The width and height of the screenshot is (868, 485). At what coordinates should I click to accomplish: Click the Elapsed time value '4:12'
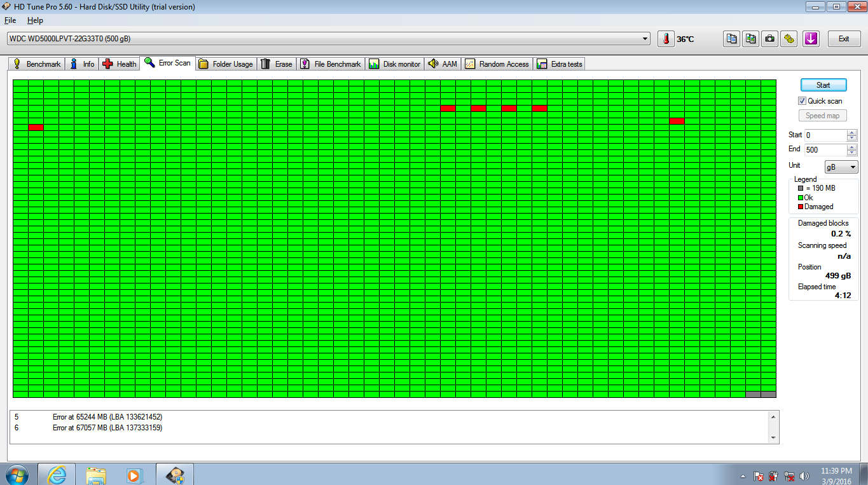tap(843, 296)
